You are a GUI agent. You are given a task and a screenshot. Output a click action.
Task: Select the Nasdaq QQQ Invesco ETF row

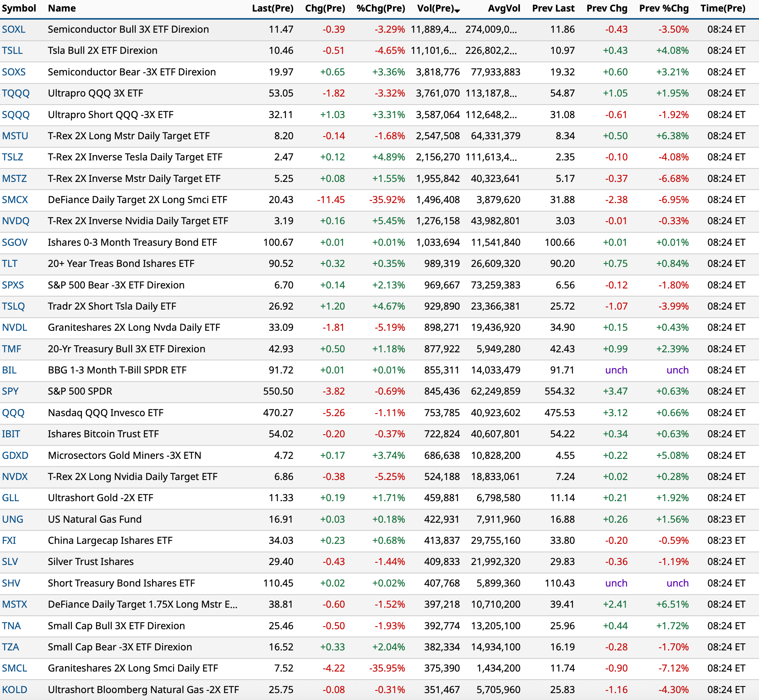click(x=105, y=413)
